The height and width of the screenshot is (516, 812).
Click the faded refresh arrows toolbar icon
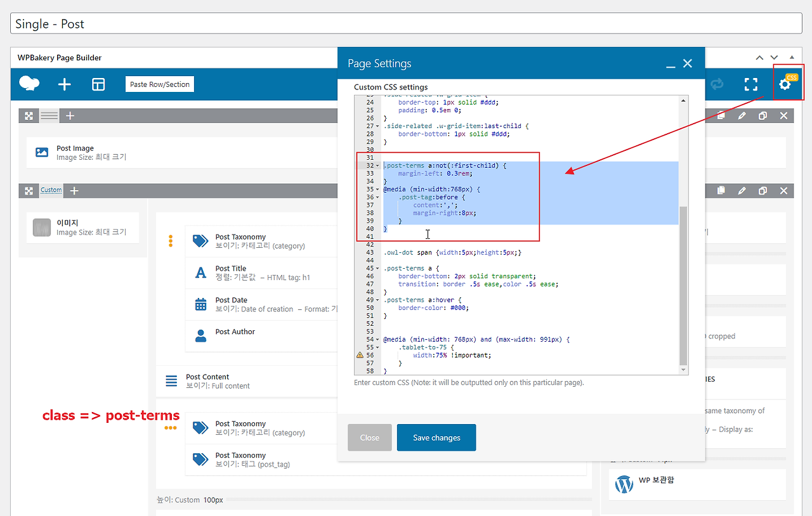click(x=717, y=84)
